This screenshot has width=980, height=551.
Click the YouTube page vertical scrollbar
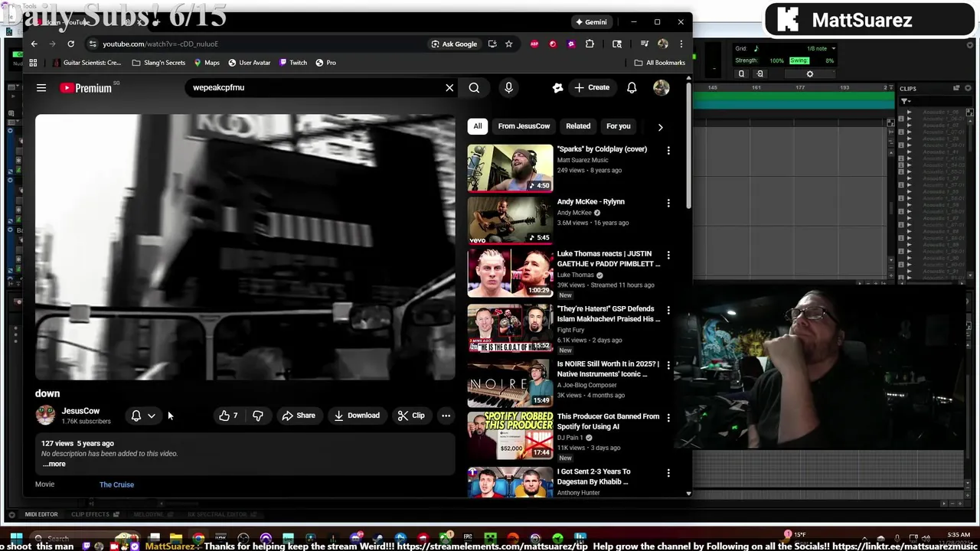pos(688,145)
